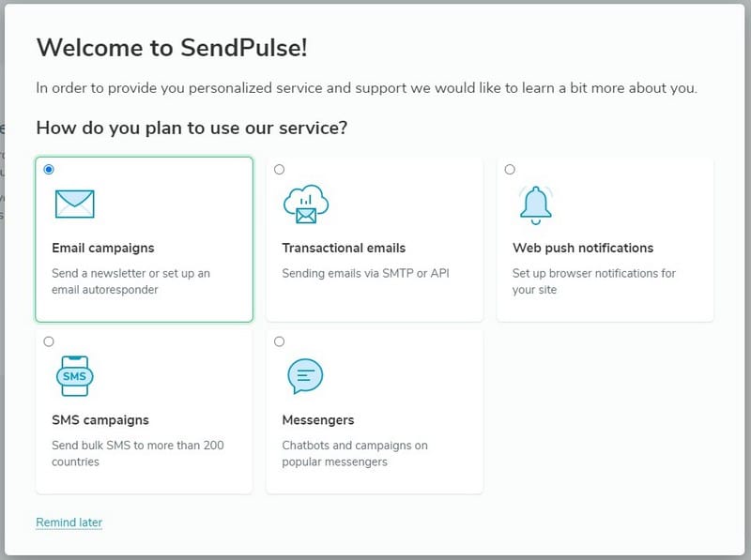
Task: Click the bell icon for Web push notifications
Action: [x=536, y=202]
